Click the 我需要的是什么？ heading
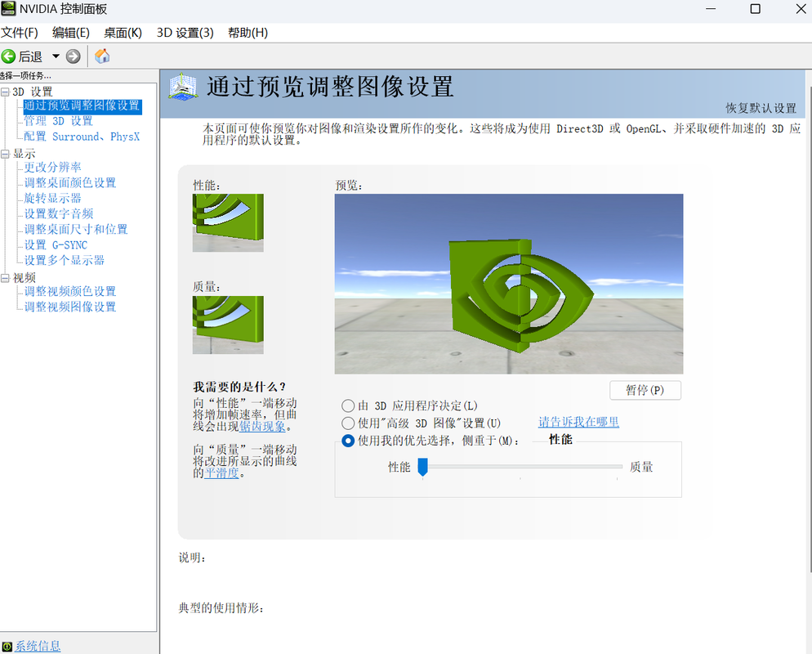This screenshot has height=654, width=812. pyautogui.click(x=239, y=387)
